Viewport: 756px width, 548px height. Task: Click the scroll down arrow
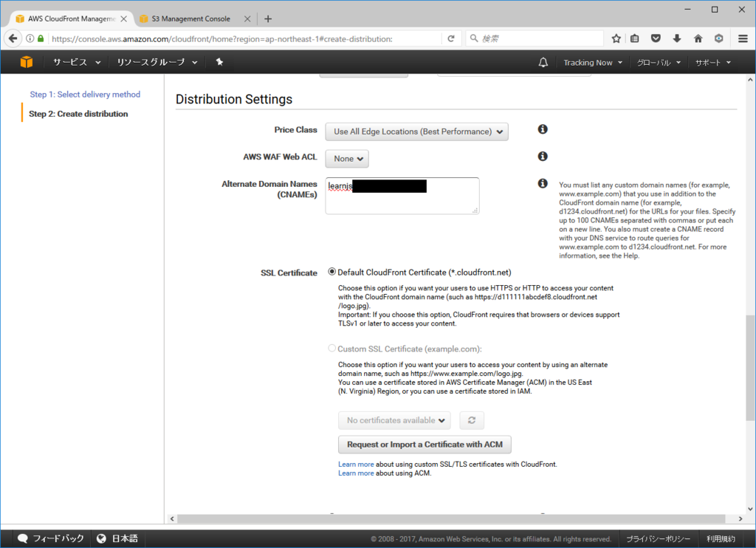point(750,508)
